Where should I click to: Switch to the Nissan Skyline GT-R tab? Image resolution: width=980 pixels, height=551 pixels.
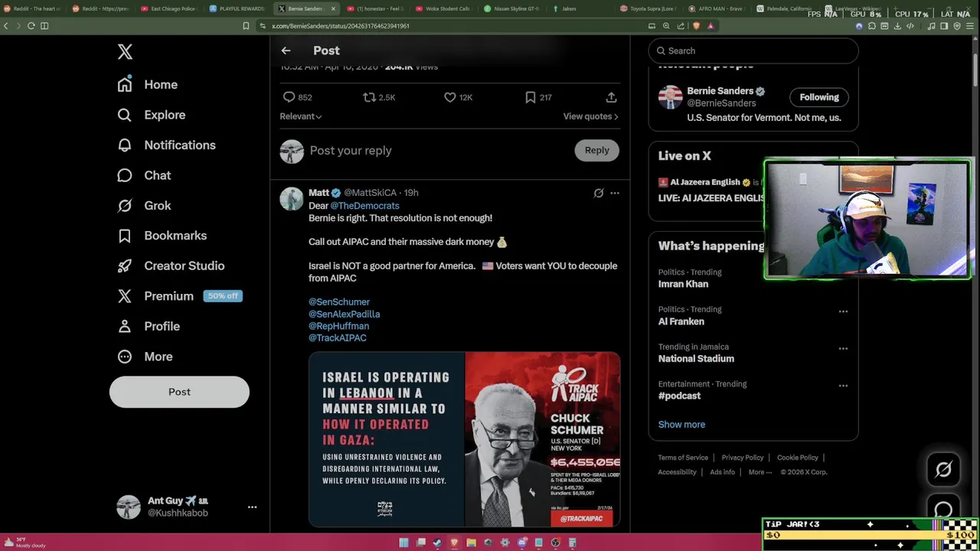pyautogui.click(x=511, y=8)
